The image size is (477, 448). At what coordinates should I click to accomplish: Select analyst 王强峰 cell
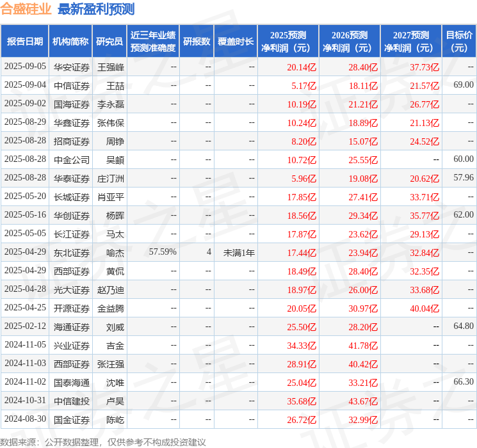click(111, 67)
